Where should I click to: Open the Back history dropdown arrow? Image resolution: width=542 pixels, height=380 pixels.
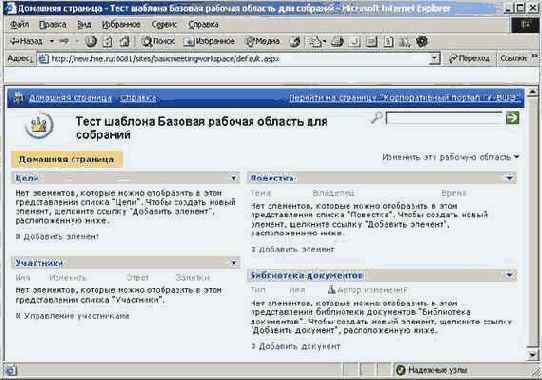tap(52, 41)
